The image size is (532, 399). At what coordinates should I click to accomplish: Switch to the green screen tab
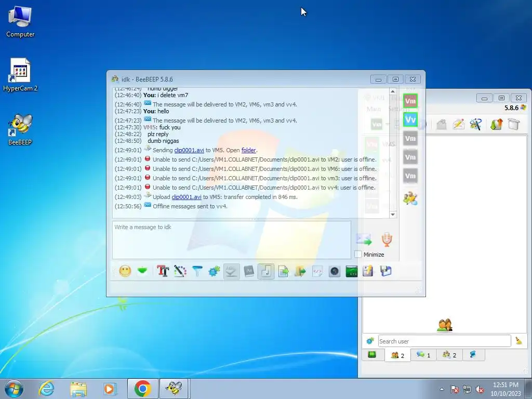pyautogui.click(x=372, y=355)
